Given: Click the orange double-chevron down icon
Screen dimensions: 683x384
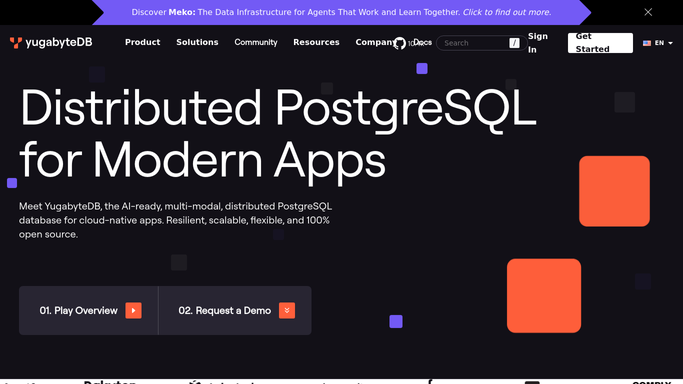Looking at the screenshot, I should point(287,310).
